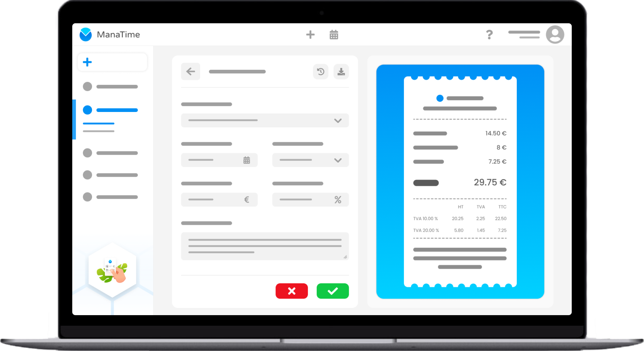Confirm and save with green checkmark button
The width and height of the screenshot is (644, 351).
[x=333, y=291]
